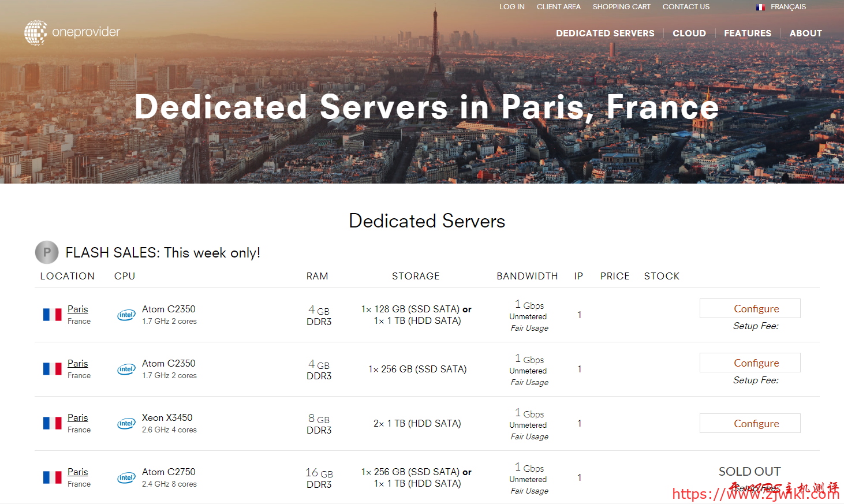Open the Cloud menu item

click(x=689, y=33)
